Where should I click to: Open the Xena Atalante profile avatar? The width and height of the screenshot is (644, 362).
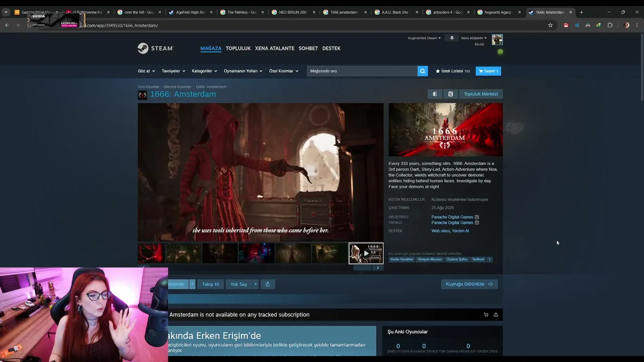(x=497, y=40)
